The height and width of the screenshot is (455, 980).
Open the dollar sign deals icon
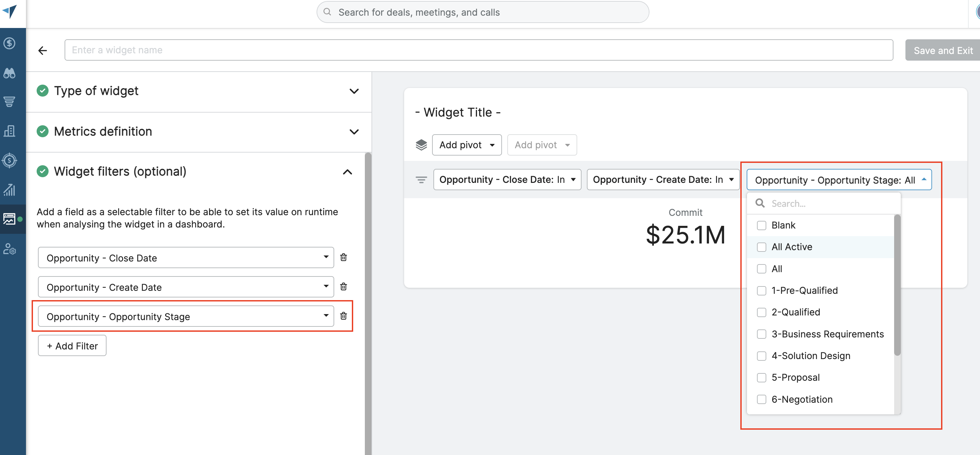pos(10,43)
